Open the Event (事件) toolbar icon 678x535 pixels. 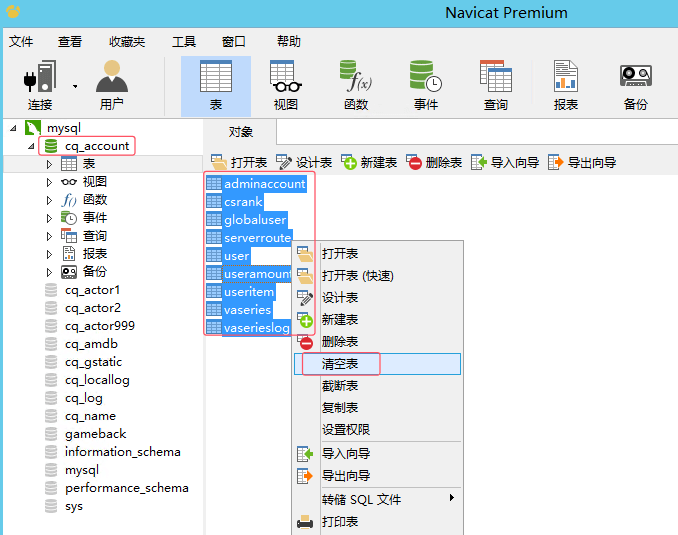coord(426,86)
